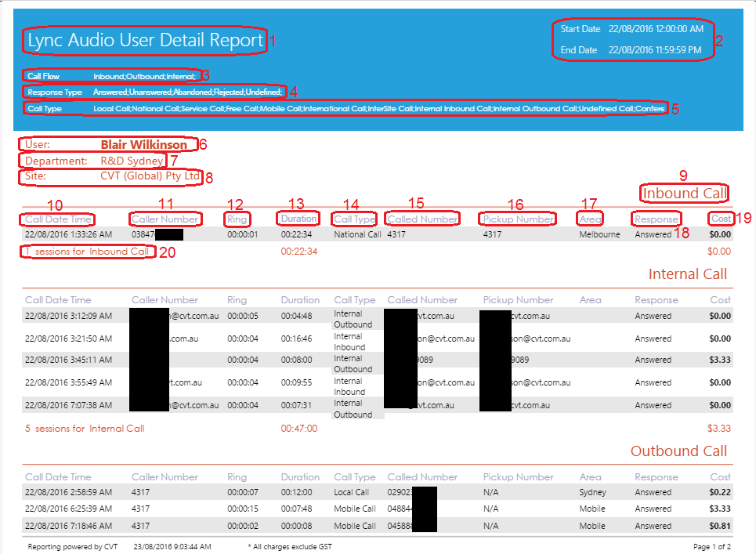The image size is (756, 554).
Task: Click the Melbourne area cell
Action: point(599,234)
